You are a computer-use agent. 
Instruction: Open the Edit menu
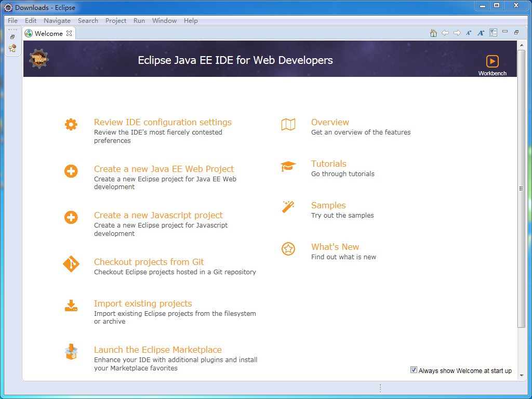31,21
